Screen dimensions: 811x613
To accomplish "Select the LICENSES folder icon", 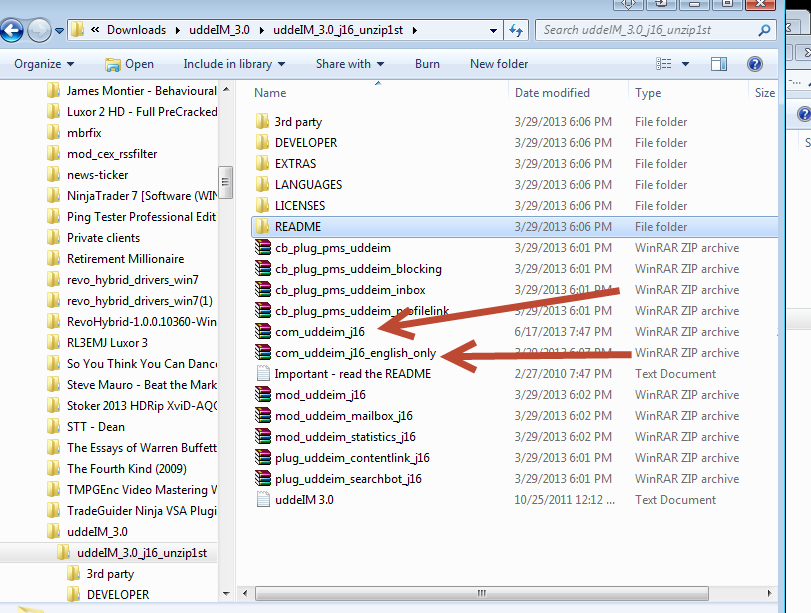I will click(263, 205).
